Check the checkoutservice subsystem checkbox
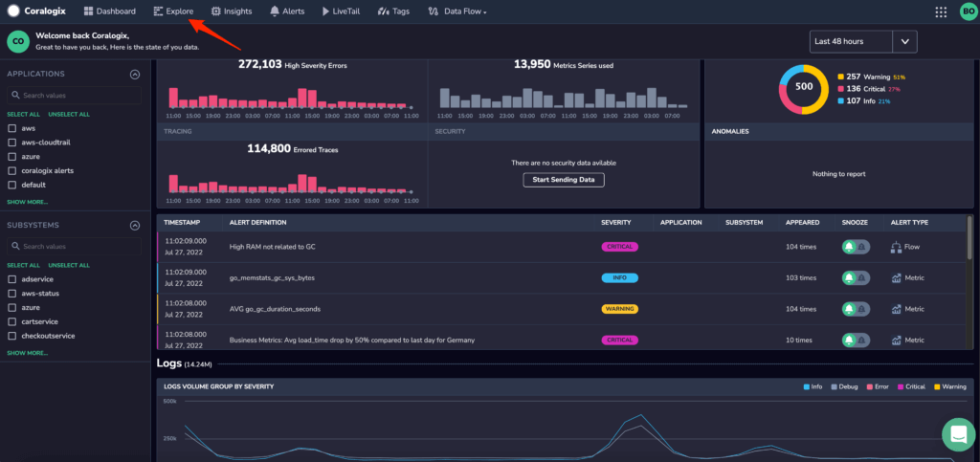 coord(11,336)
